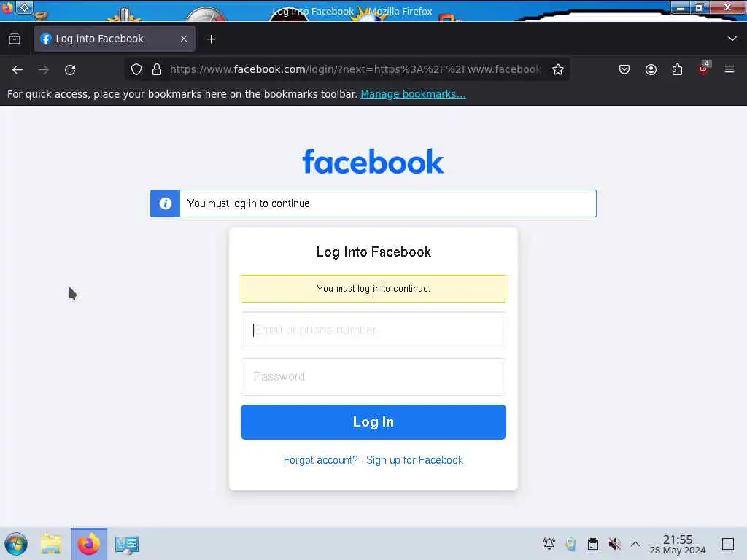Save page to Pocket
The height and width of the screenshot is (560, 747).
[x=624, y=69]
